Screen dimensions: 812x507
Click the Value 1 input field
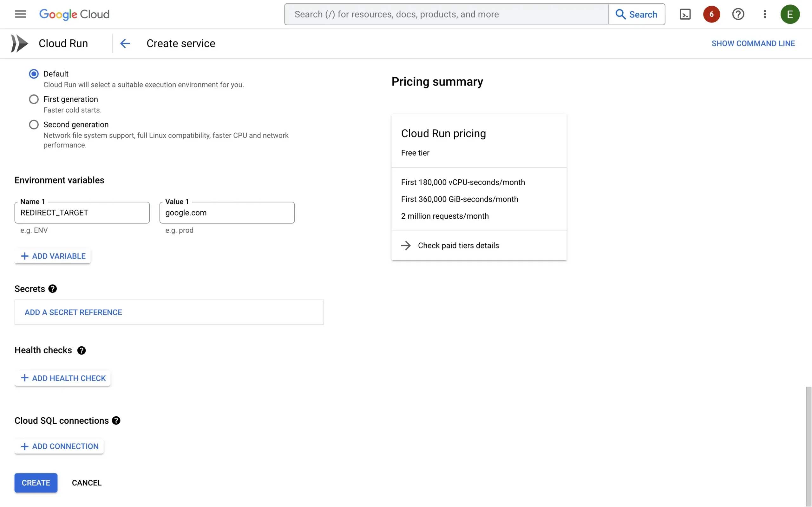tap(227, 213)
